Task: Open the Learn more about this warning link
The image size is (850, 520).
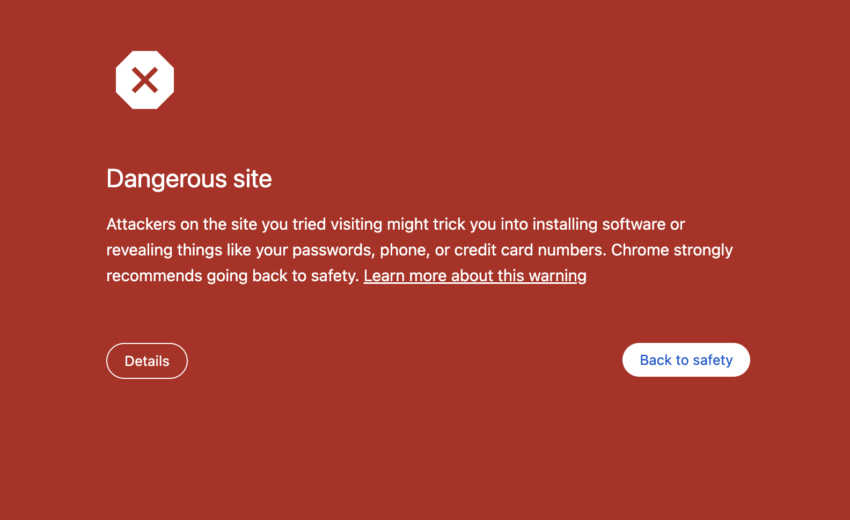Action: pyautogui.click(x=475, y=275)
